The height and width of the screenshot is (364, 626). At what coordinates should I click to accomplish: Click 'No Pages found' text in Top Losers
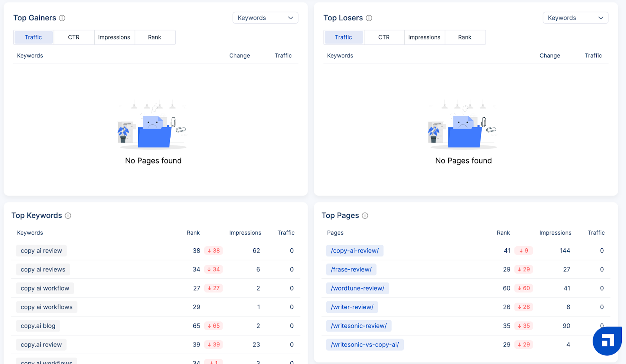(464, 161)
